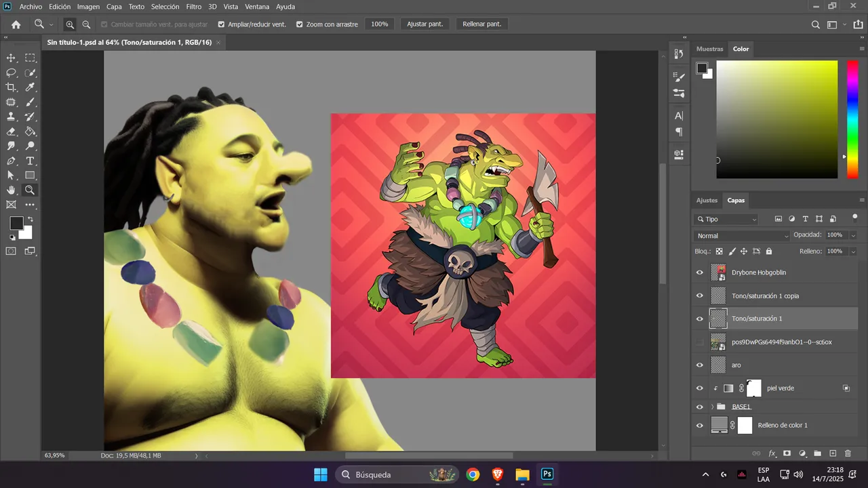Select the Dodge tool
The height and width of the screenshot is (488, 868).
[31, 146]
